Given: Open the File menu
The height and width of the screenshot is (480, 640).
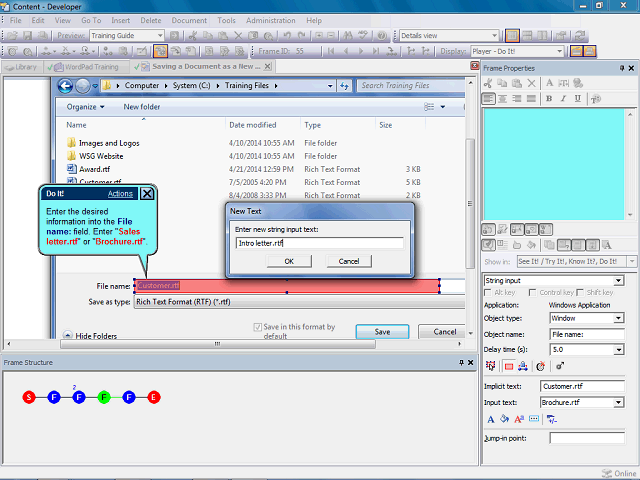Looking at the screenshot, I should (16, 20).
